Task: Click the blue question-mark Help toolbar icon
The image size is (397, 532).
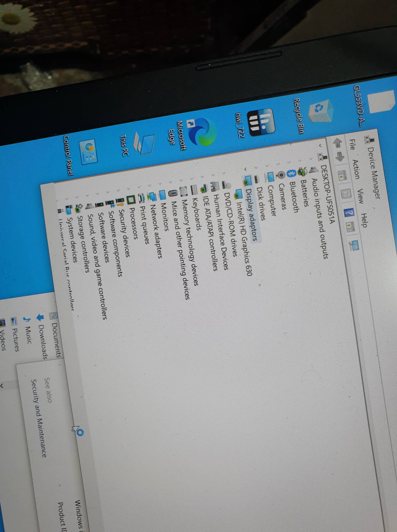Action: tap(349, 212)
